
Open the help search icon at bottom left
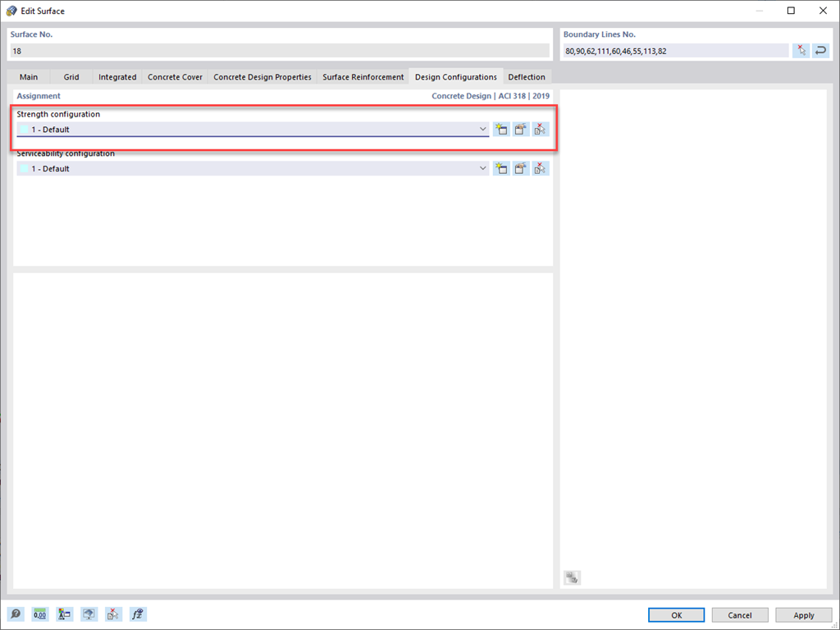pyautogui.click(x=16, y=614)
